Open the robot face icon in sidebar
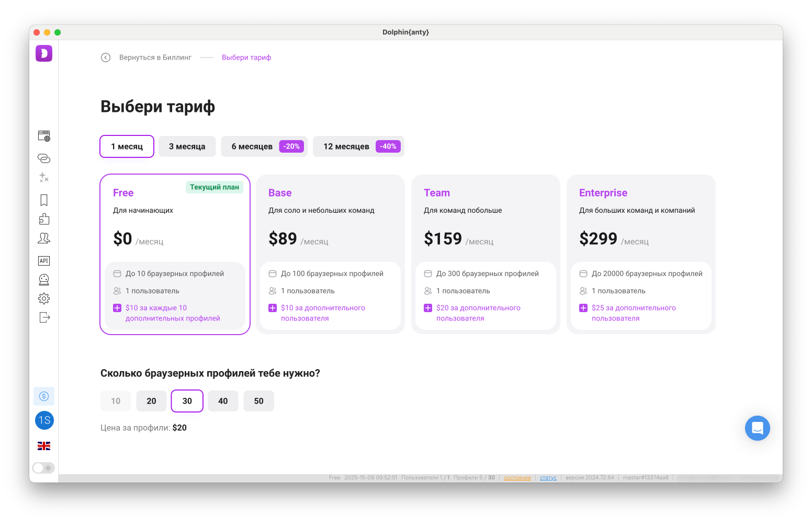This screenshot has width=812, height=516. click(44, 280)
